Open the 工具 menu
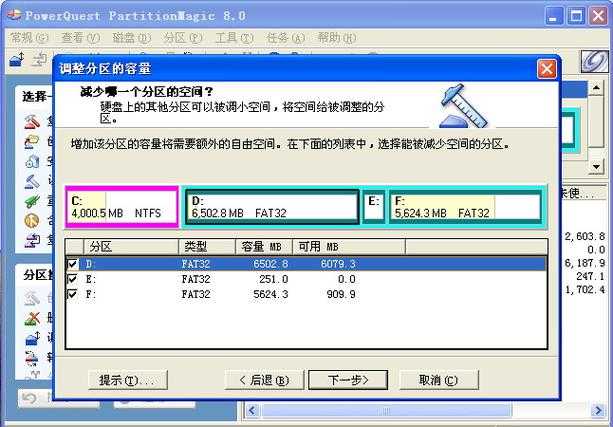The height and width of the screenshot is (427, 613). (x=235, y=38)
